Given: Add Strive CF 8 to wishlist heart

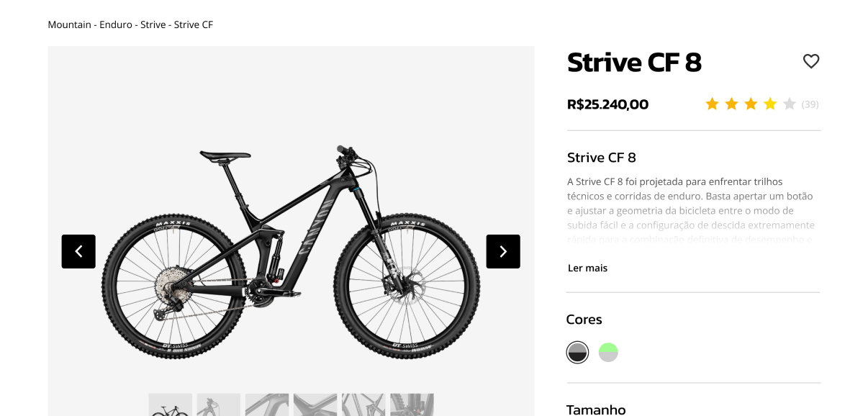Looking at the screenshot, I should pyautogui.click(x=811, y=62).
